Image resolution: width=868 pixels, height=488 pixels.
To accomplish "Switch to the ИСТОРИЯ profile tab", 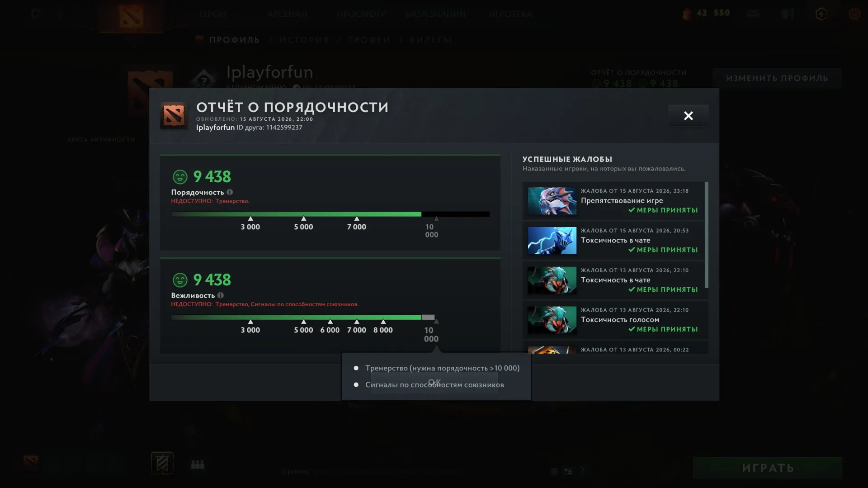I will (x=304, y=40).
